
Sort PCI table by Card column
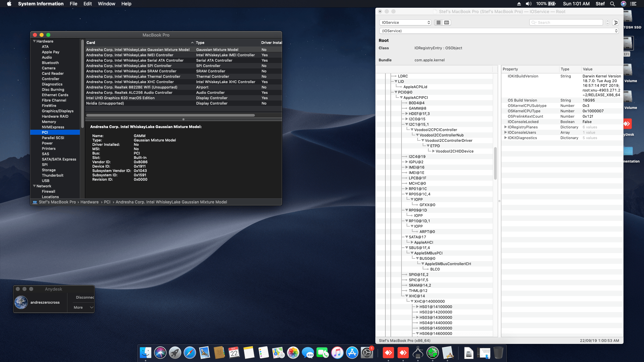click(x=140, y=43)
